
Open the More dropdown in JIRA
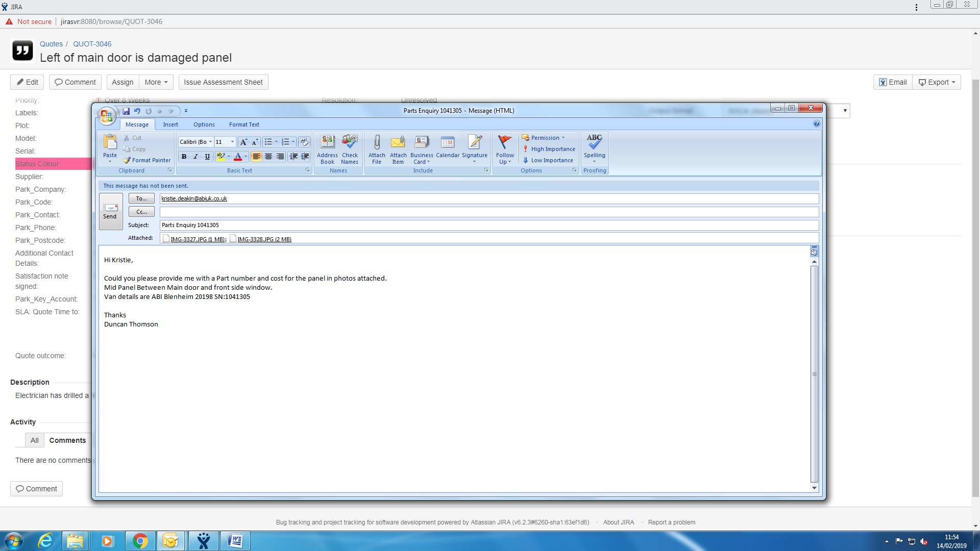click(156, 82)
